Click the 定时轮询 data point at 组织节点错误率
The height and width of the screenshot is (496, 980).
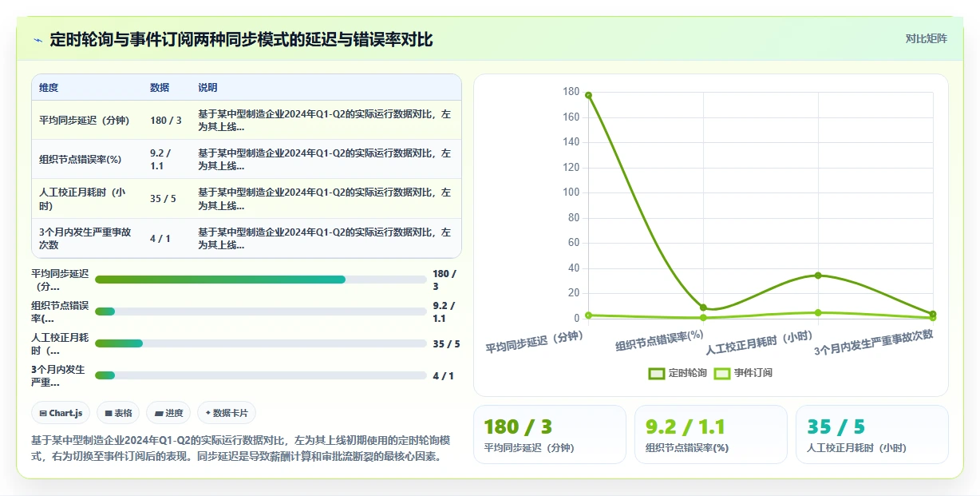tap(703, 308)
